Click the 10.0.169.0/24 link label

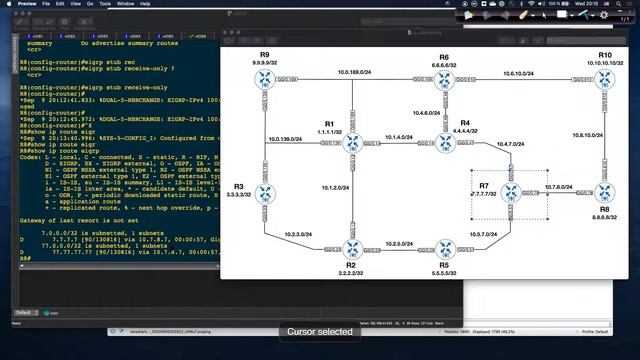coord(354,72)
